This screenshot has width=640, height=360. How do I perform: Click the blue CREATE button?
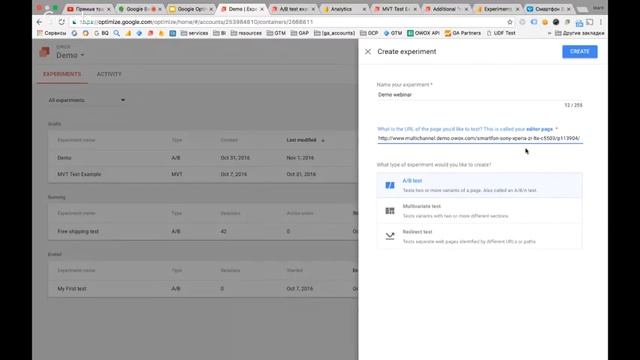click(x=580, y=51)
